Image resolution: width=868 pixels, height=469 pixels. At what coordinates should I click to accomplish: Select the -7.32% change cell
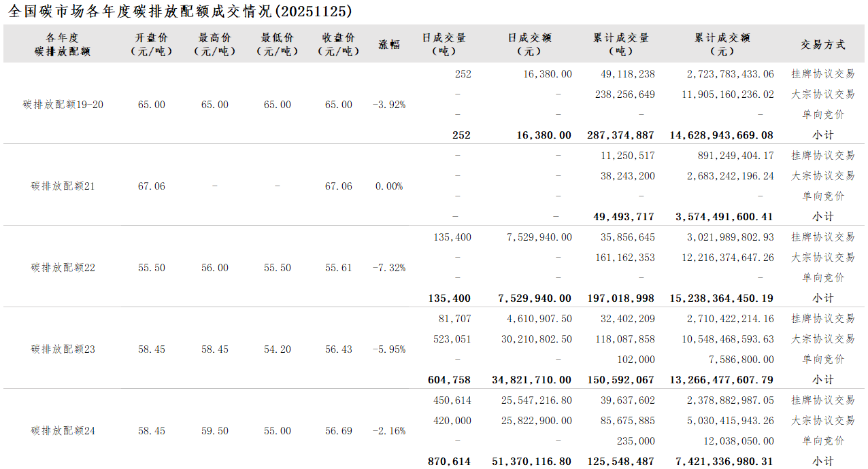(389, 268)
